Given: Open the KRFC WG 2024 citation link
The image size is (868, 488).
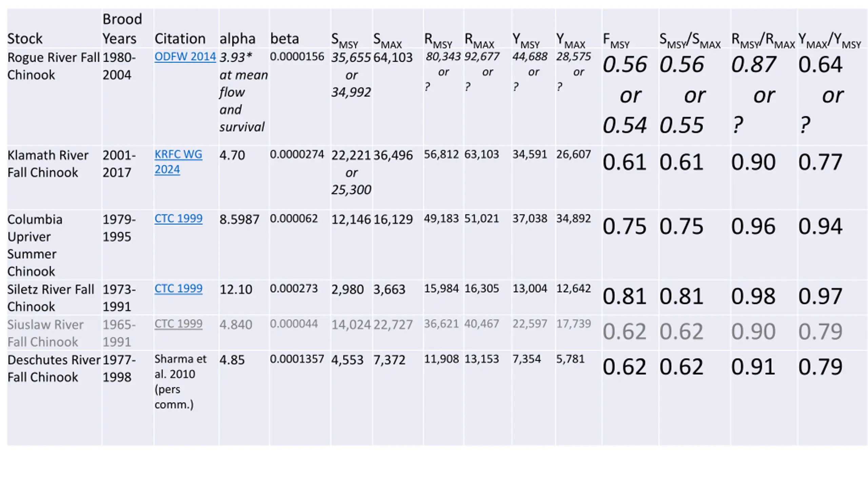Looking at the screenshot, I should pyautogui.click(x=178, y=162).
